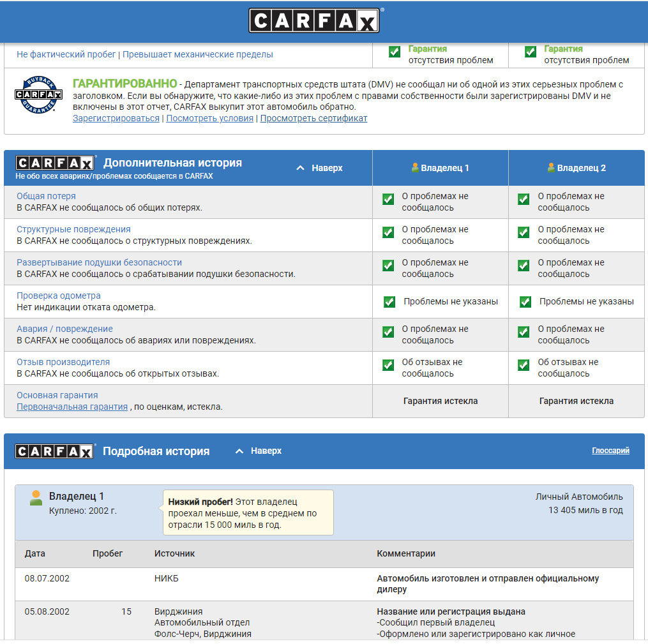Open Посмотреть условия link
Image resolution: width=648 pixels, height=644 pixels.
click(209, 118)
